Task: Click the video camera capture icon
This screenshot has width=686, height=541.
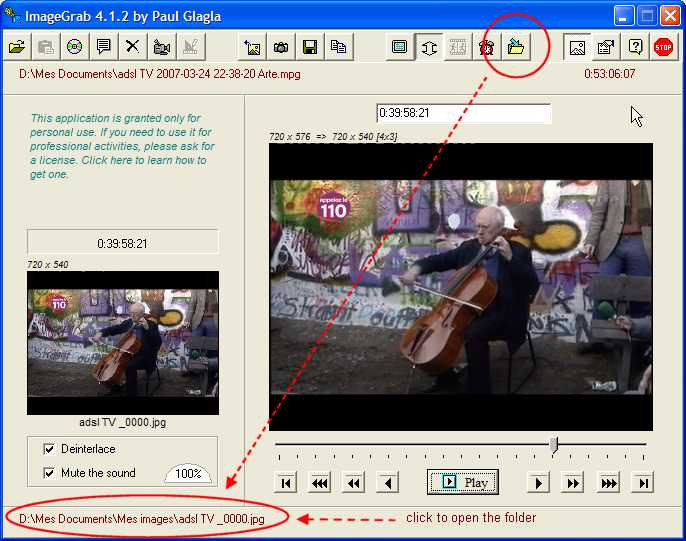Action: click(x=161, y=46)
